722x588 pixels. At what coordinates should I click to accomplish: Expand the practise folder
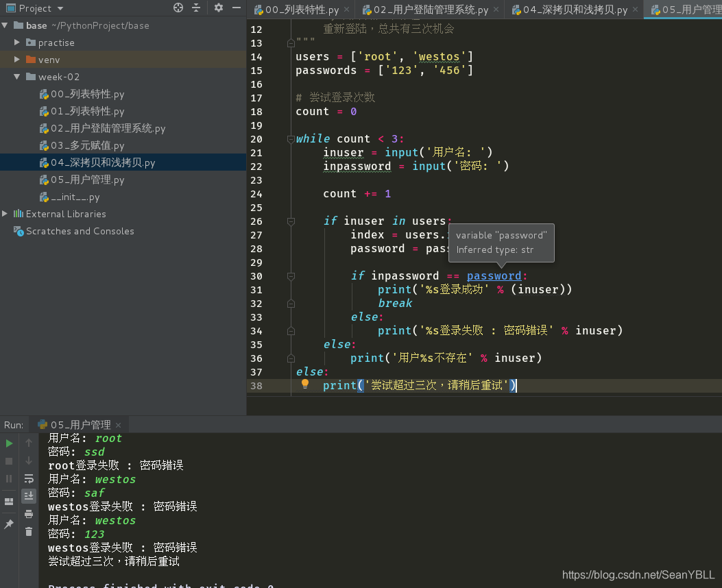pos(17,42)
